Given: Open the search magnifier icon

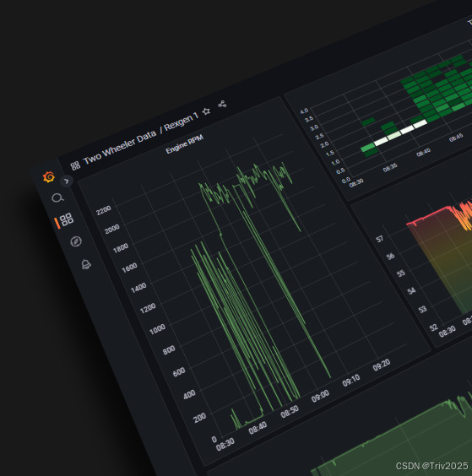Looking at the screenshot, I should point(57,198).
